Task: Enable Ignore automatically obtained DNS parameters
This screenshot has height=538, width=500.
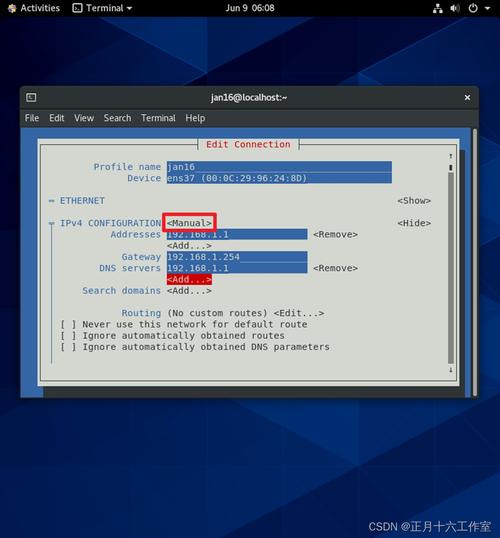Action: pyautogui.click(x=68, y=347)
